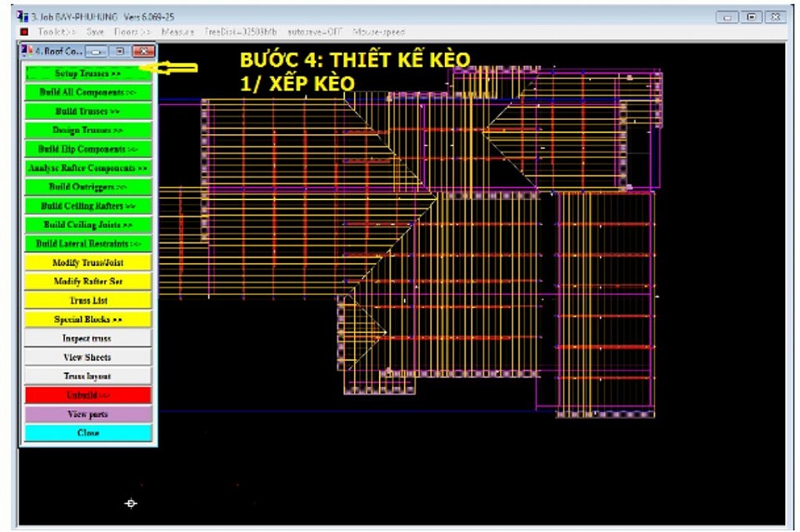Screen dimensions: 800x532
Task: Open the Truss List
Action: 87,300
